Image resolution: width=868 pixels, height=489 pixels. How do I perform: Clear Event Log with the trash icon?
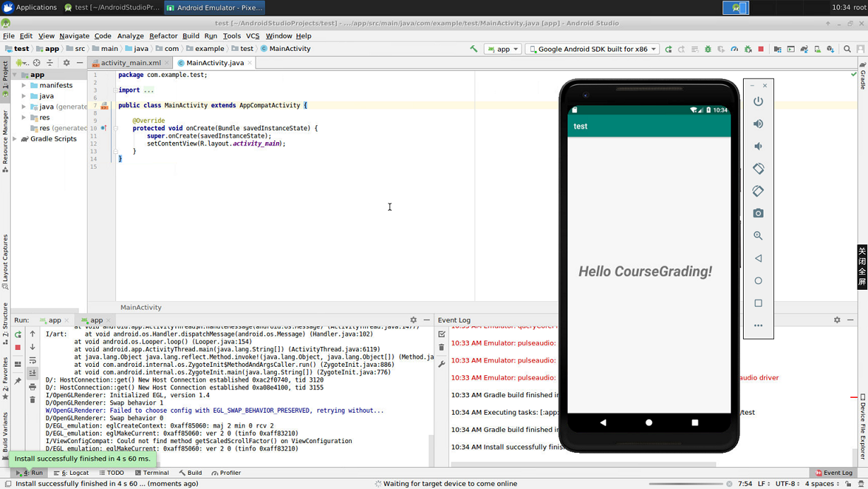[441, 348]
